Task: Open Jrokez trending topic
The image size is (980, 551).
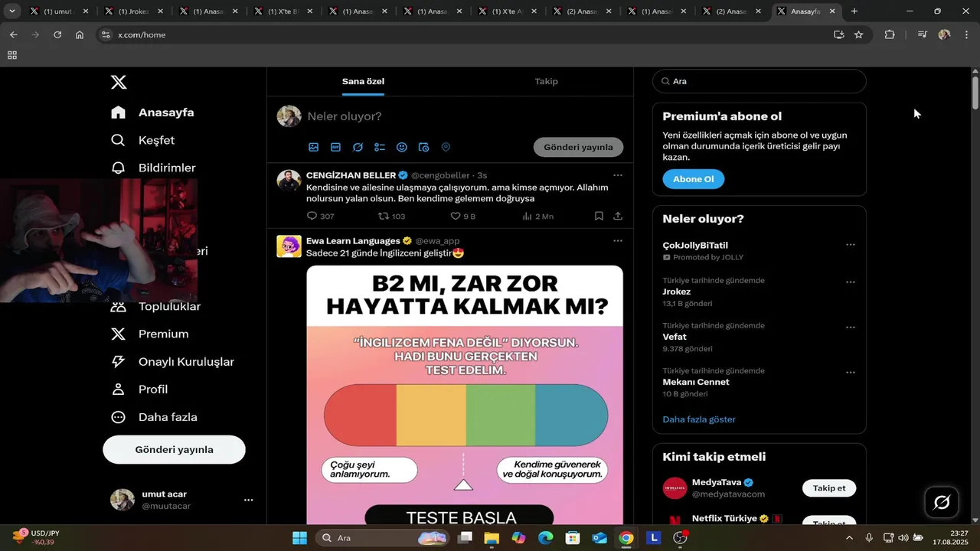Action: pos(677,292)
